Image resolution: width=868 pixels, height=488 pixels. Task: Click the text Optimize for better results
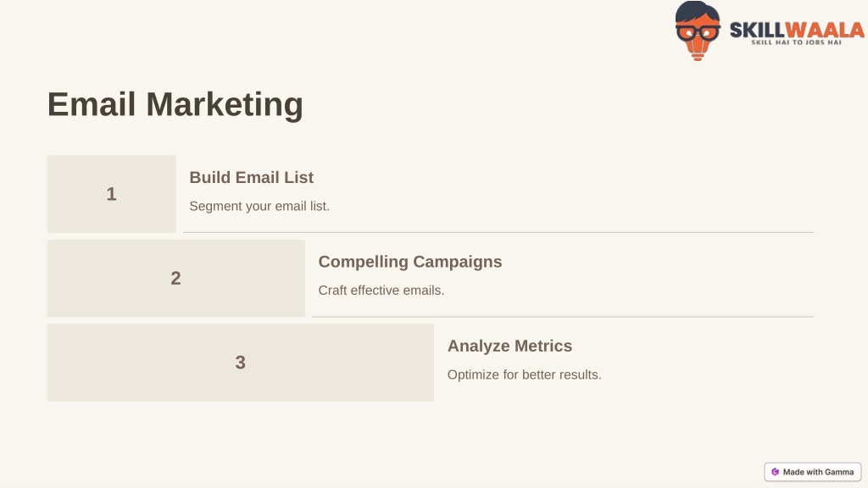pyautogui.click(x=524, y=374)
